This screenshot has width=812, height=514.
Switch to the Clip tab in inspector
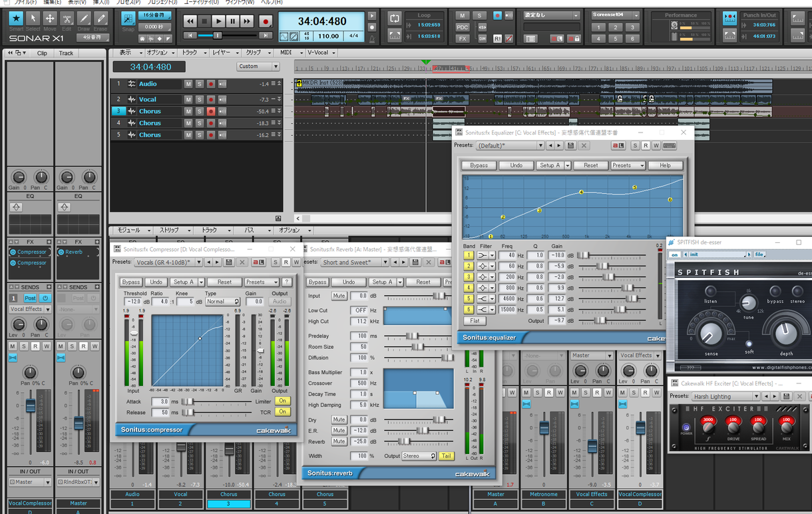42,53
